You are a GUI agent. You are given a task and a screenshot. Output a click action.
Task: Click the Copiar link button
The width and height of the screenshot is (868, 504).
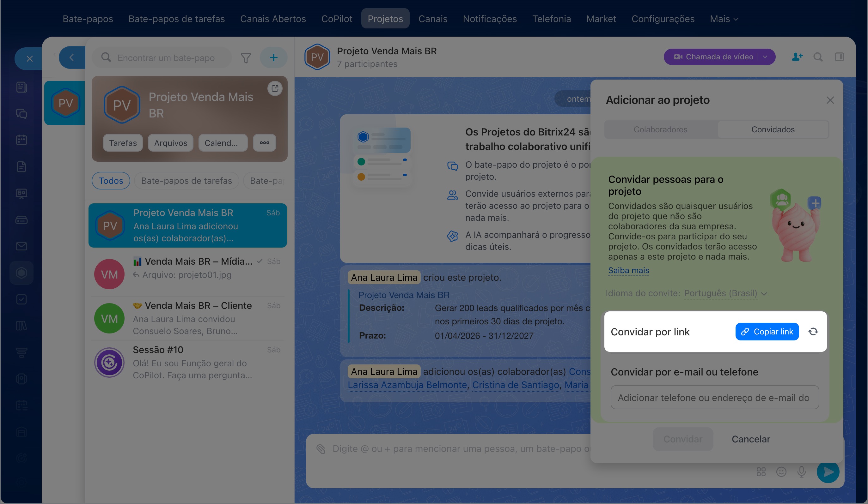[767, 331]
